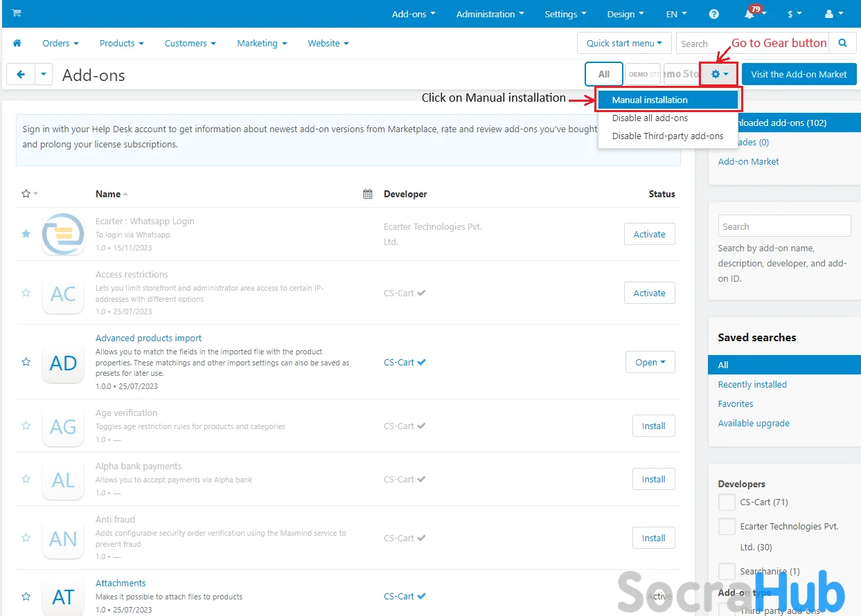The image size is (861, 616).
Task: Unfavorite the Ecarter Whatsapp Login add-on star
Action: [x=26, y=234]
